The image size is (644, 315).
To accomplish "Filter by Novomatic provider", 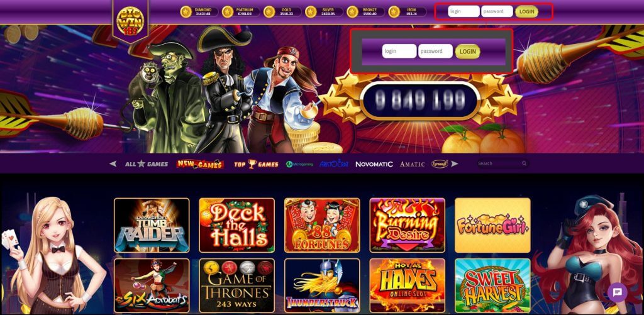I will [x=374, y=164].
